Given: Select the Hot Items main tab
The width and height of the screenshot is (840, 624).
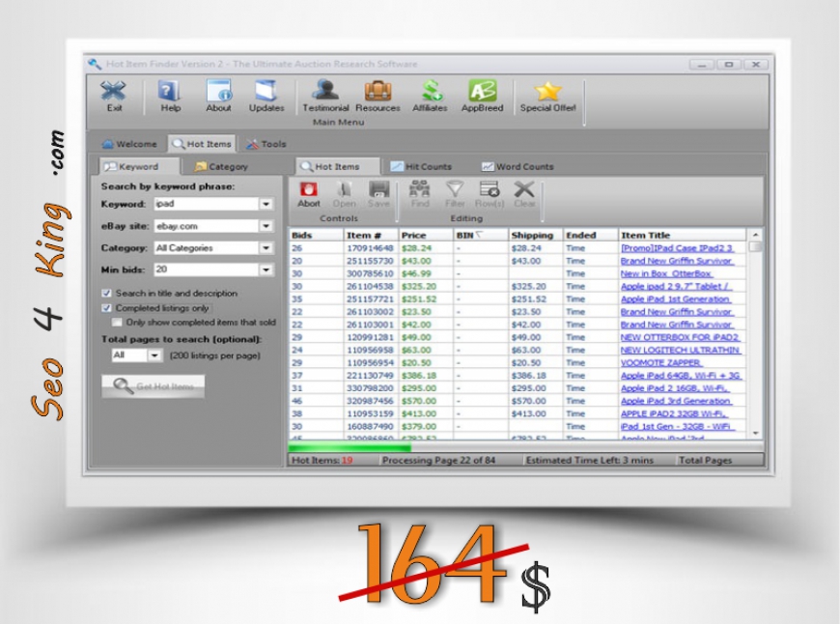Looking at the screenshot, I should 202,144.
